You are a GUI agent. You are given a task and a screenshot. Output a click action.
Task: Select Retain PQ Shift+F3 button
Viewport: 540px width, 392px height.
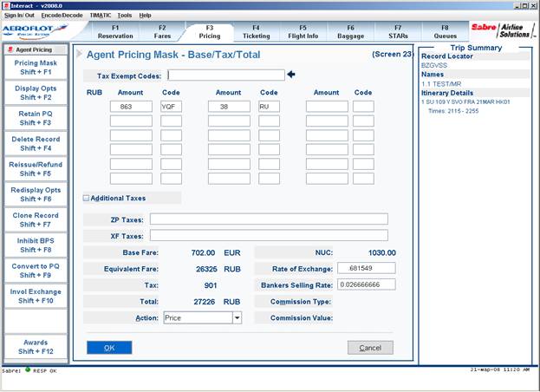coord(36,118)
